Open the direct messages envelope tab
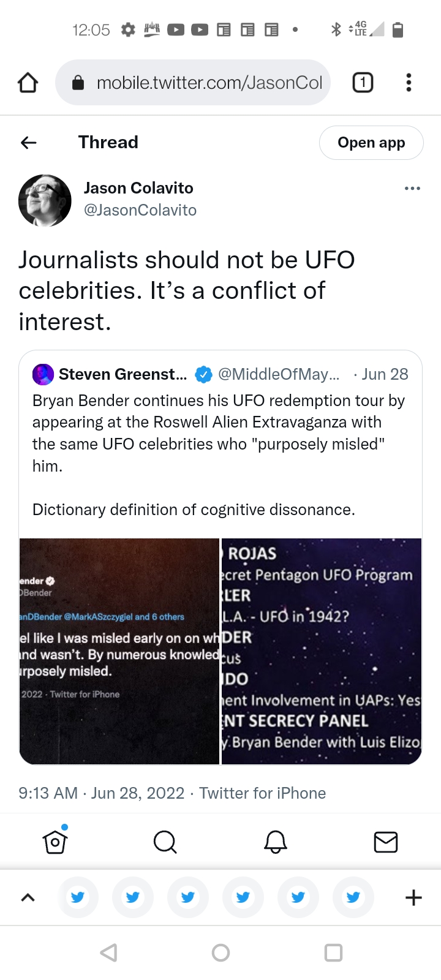441x980 pixels. pos(386,842)
